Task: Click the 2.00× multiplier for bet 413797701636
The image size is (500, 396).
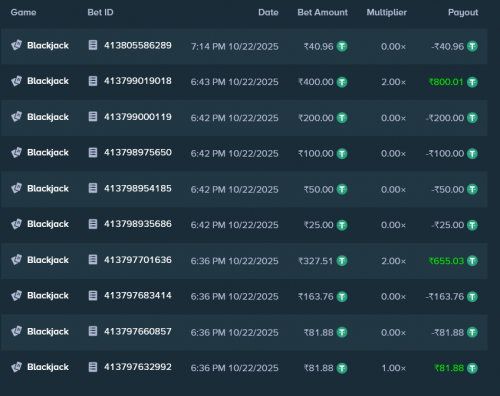Action: coord(394,261)
